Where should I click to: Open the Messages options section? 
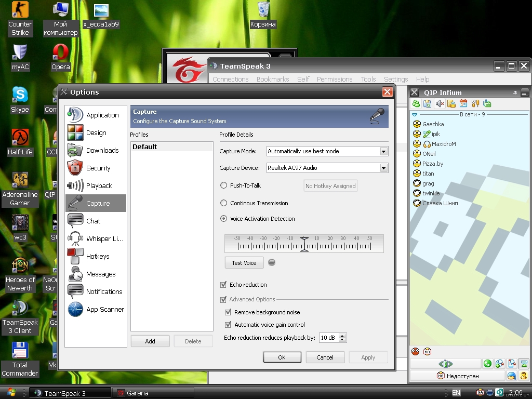click(96, 274)
